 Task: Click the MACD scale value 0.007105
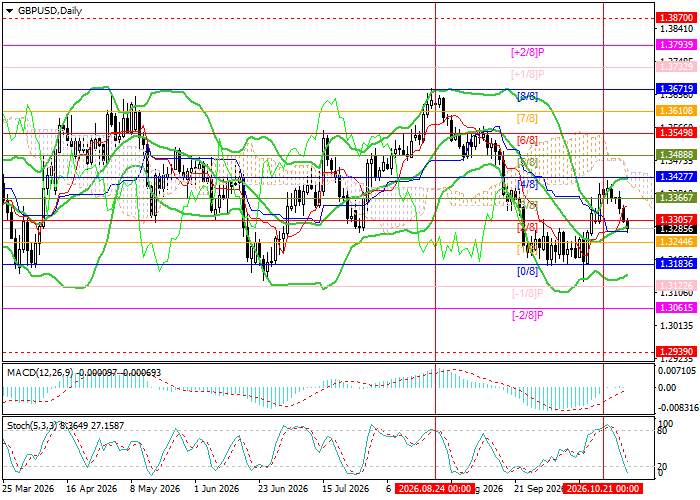click(x=677, y=371)
